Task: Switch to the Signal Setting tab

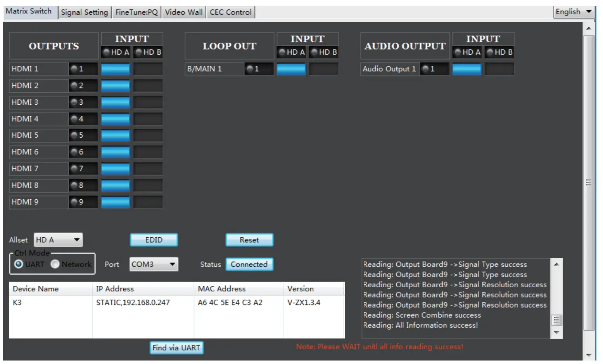Action: pyautogui.click(x=84, y=12)
